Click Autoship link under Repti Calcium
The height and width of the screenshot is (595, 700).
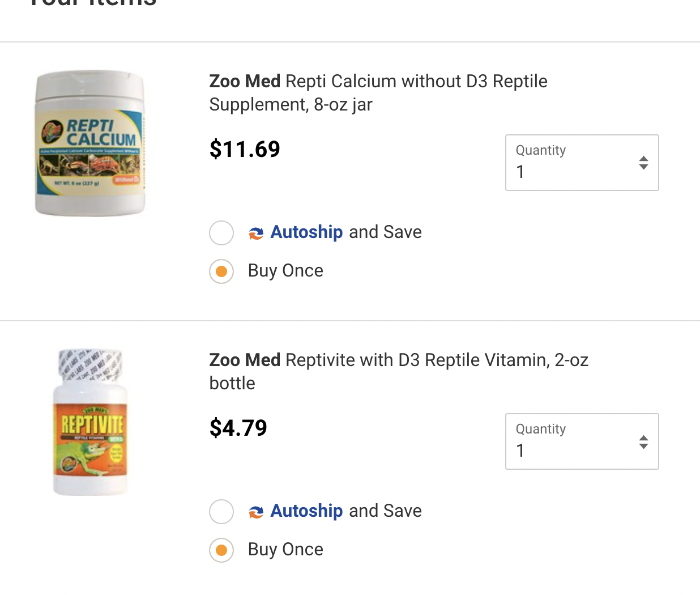tap(306, 232)
